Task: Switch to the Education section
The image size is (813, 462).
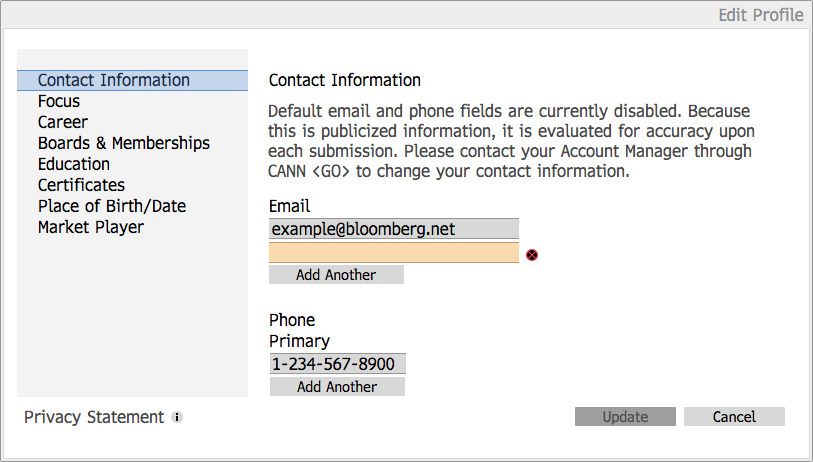Action: coord(74,164)
